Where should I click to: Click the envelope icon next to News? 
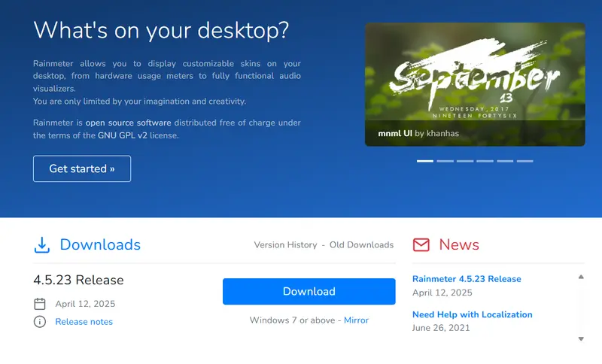tap(421, 244)
